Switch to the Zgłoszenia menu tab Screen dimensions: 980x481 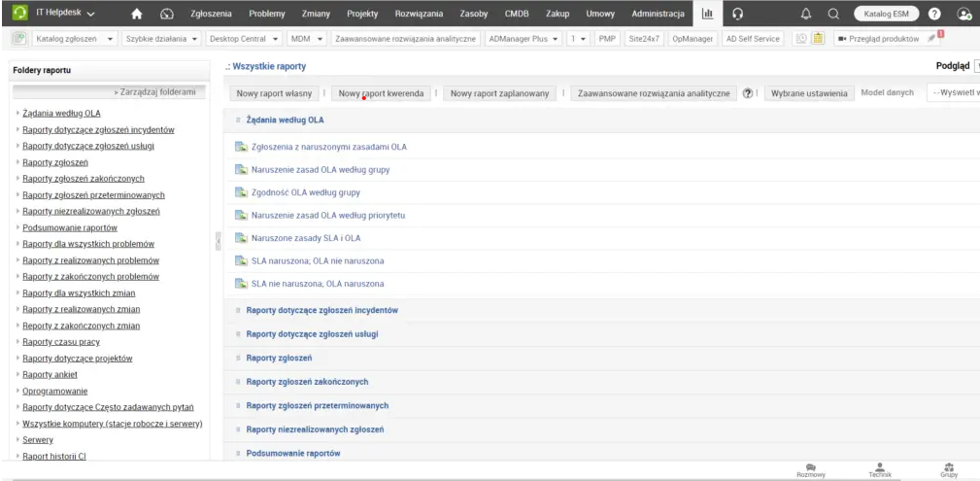tap(212, 14)
